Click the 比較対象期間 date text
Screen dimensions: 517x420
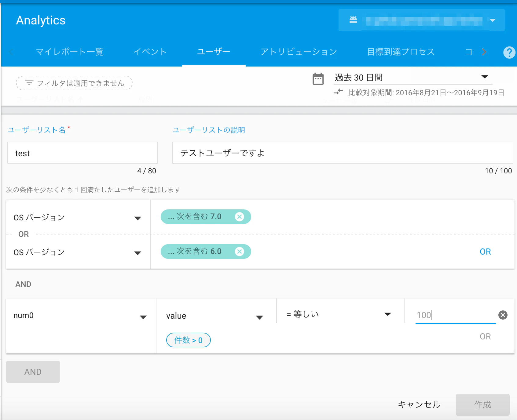coord(426,92)
